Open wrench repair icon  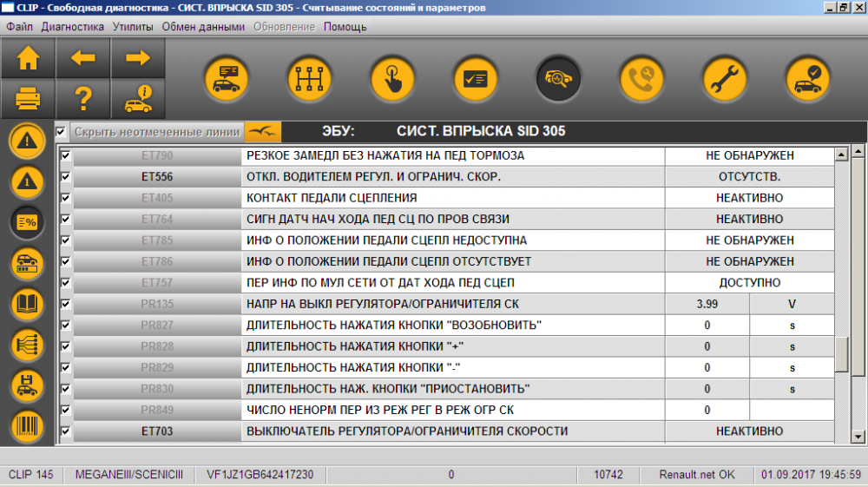[x=725, y=79]
